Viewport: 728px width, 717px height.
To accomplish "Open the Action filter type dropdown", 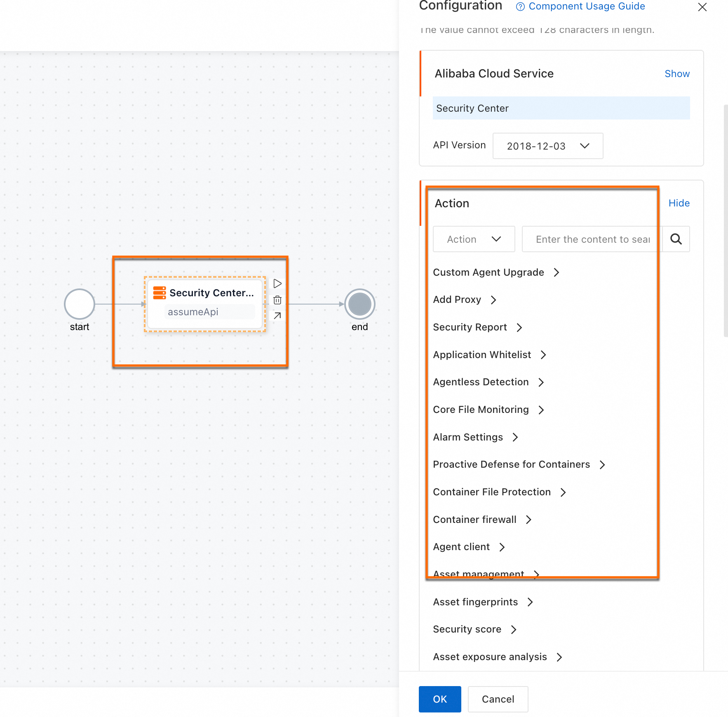I will tap(474, 239).
